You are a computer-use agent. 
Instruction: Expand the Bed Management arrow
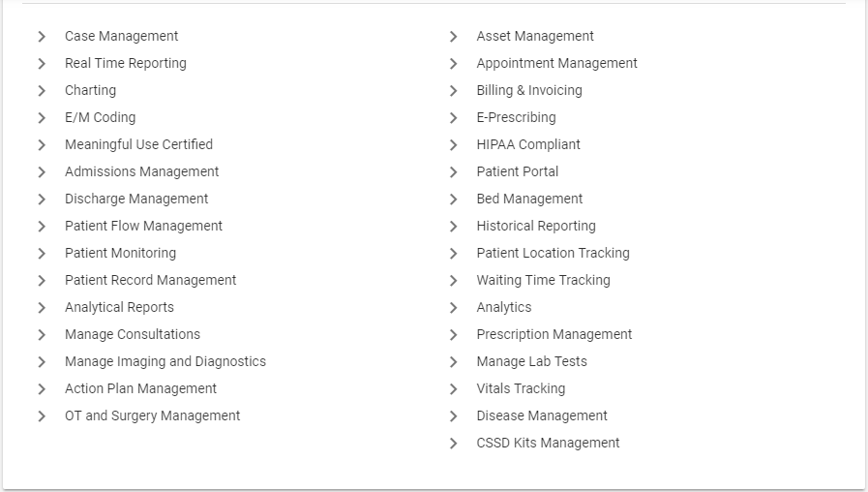(454, 200)
